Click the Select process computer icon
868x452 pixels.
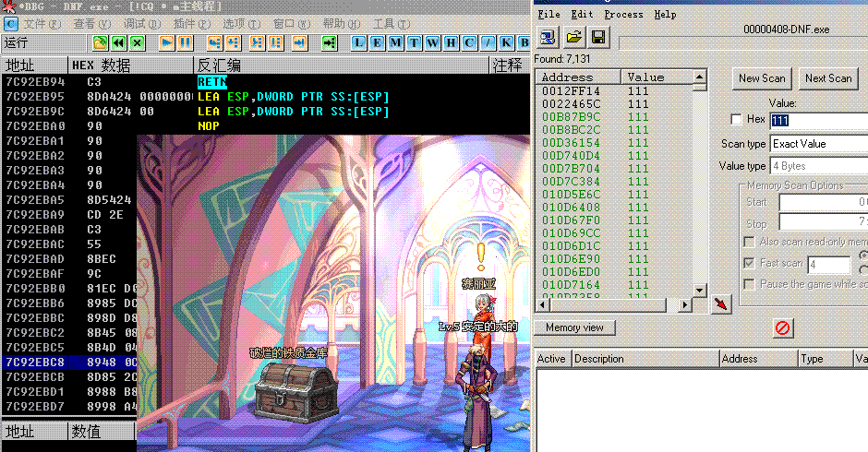548,38
